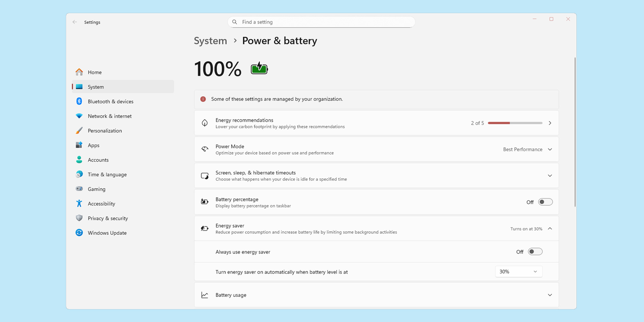The image size is (644, 322).
Task: Click the Gaming controller icon
Action: (79, 189)
